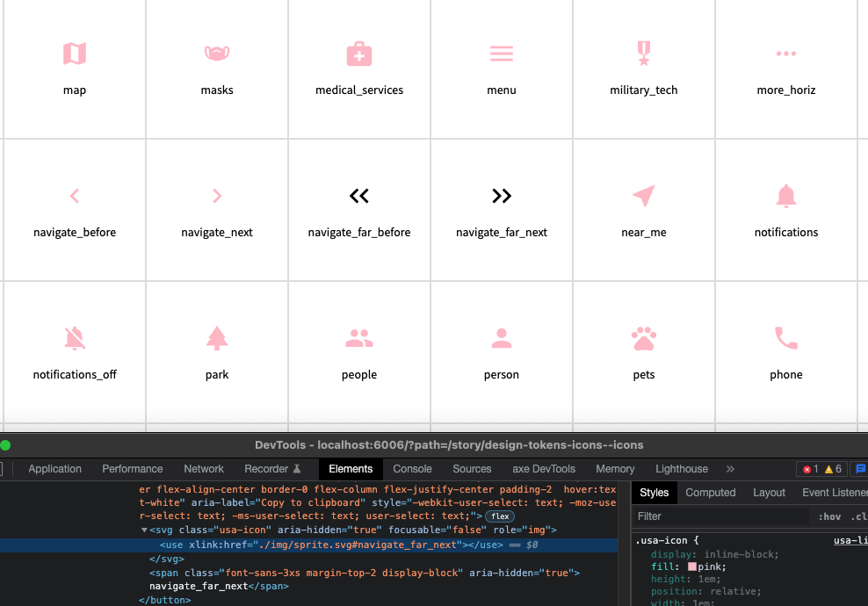Screen dimensions: 868x606
Task: Open the DevTools issues message icon
Action: 860,469
